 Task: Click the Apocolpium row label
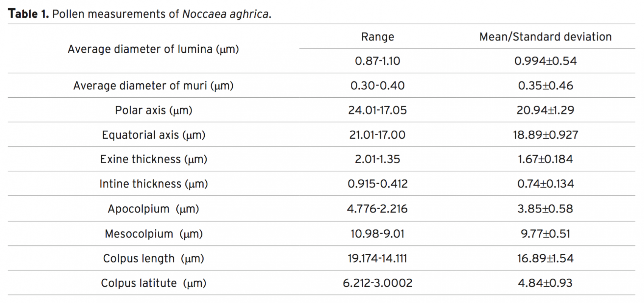pos(153,209)
